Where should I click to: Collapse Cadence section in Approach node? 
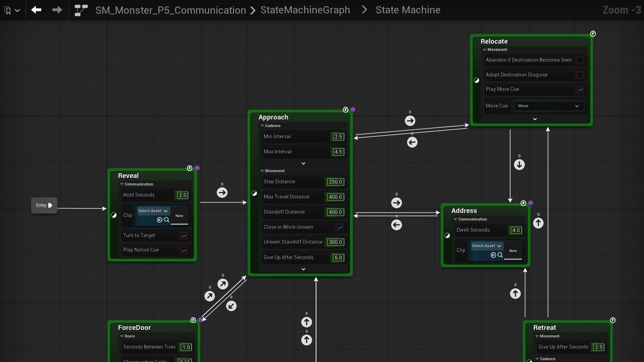point(262,126)
